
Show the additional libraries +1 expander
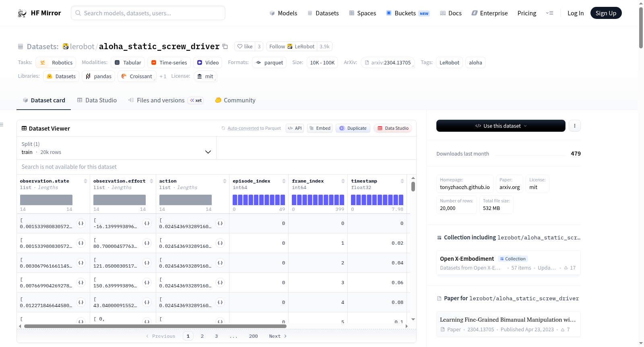pos(163,76)
